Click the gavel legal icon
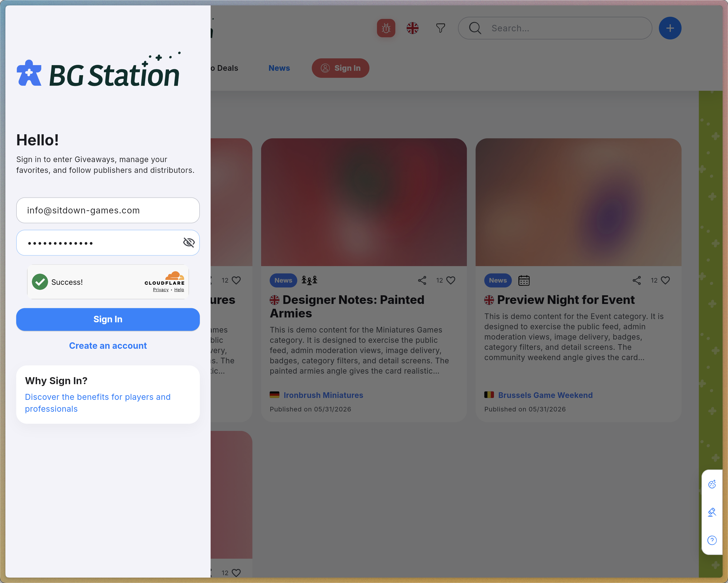Viewport: 728px width, 583px height. 712,512
